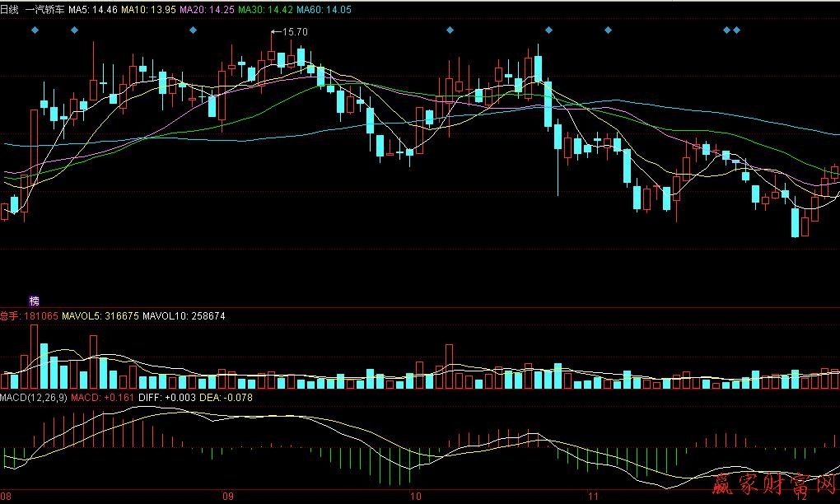Click the purple 榜 ranking icon
This screenshot has height=504, width=840.
coord(35,301)
